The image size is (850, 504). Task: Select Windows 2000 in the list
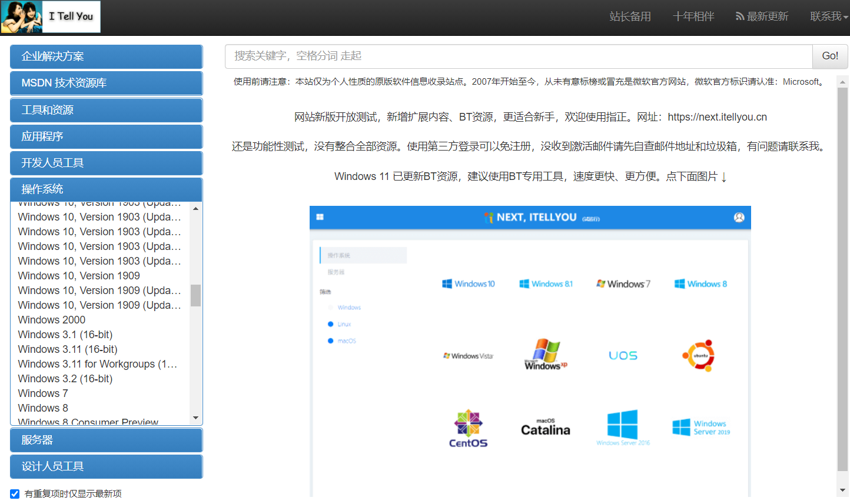[x=52, y=320]
